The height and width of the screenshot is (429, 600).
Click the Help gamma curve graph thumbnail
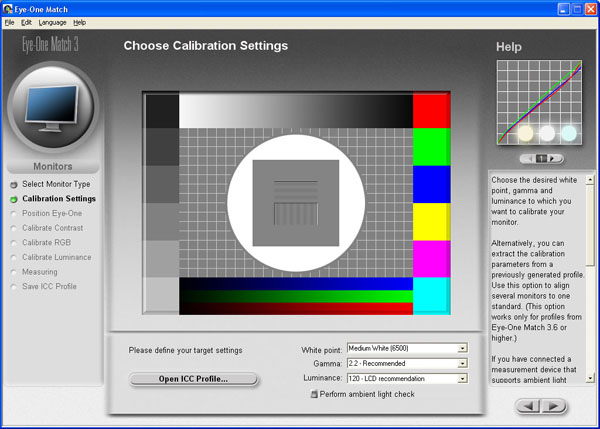pyautogui.click(x=539, y=102)
